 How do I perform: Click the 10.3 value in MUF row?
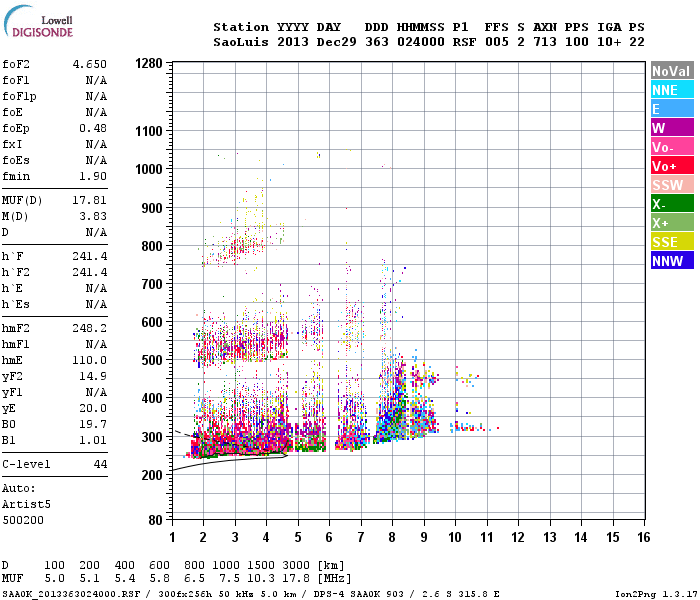(x=261, y=579)
